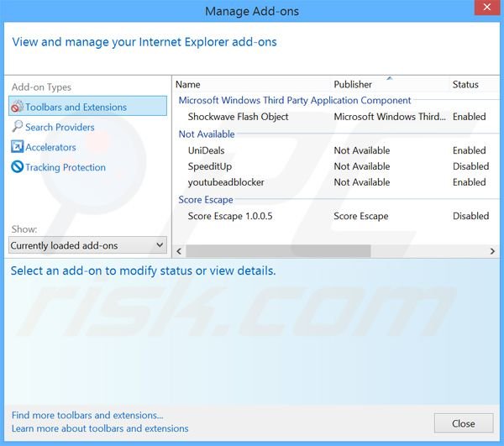Click the Not Available group header
Viewport: 504px width, 446px height.
pos(207,134)
